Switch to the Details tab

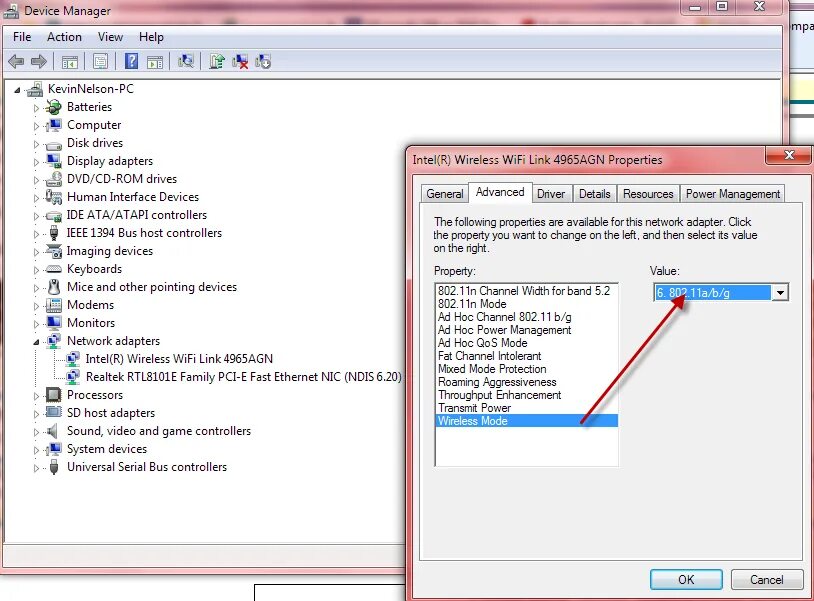point(594,194)
